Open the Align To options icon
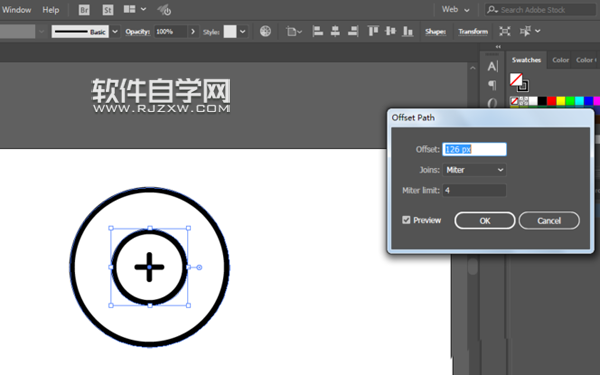The image size is (600, 375). [294, 31]
